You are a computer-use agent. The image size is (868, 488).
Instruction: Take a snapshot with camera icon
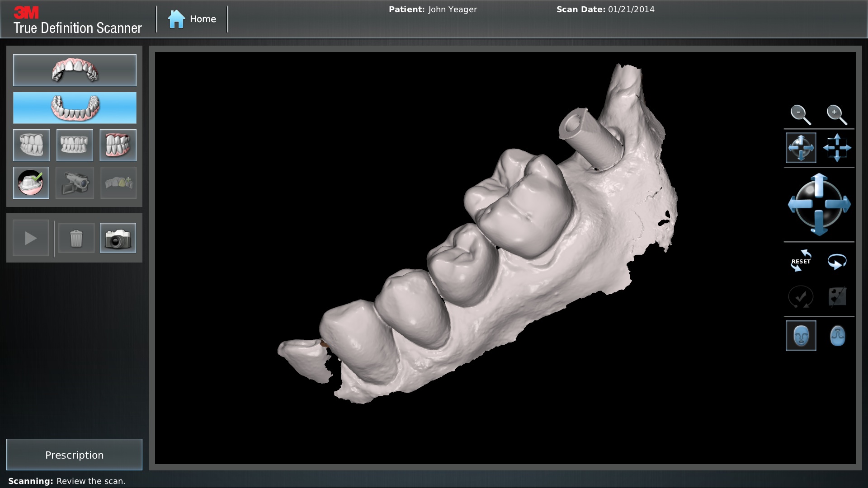point(118,238)
